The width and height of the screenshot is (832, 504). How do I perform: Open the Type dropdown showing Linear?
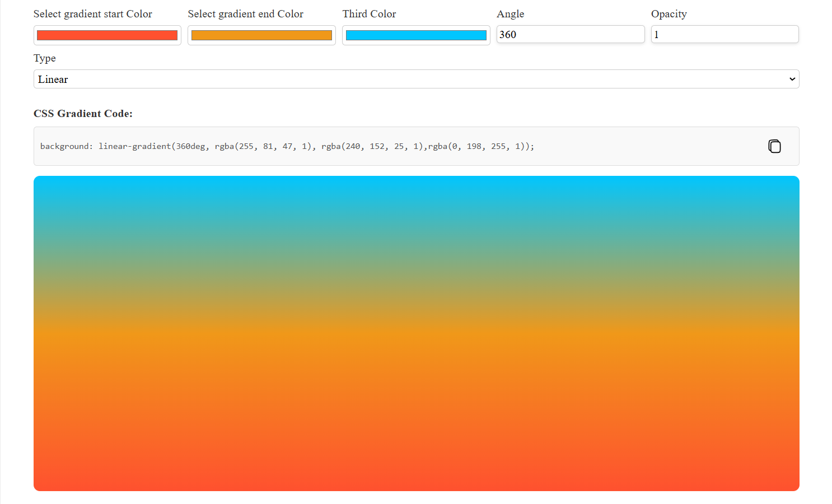(416, 79)
